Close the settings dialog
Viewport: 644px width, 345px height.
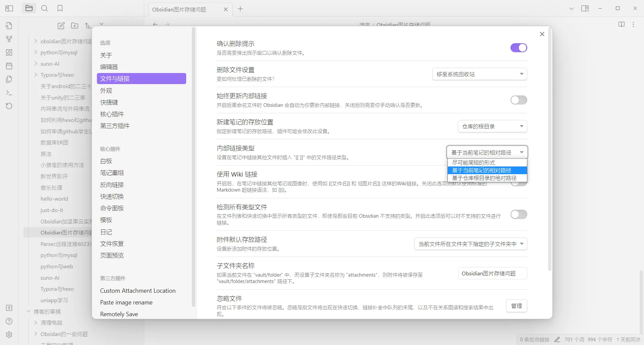542,34
